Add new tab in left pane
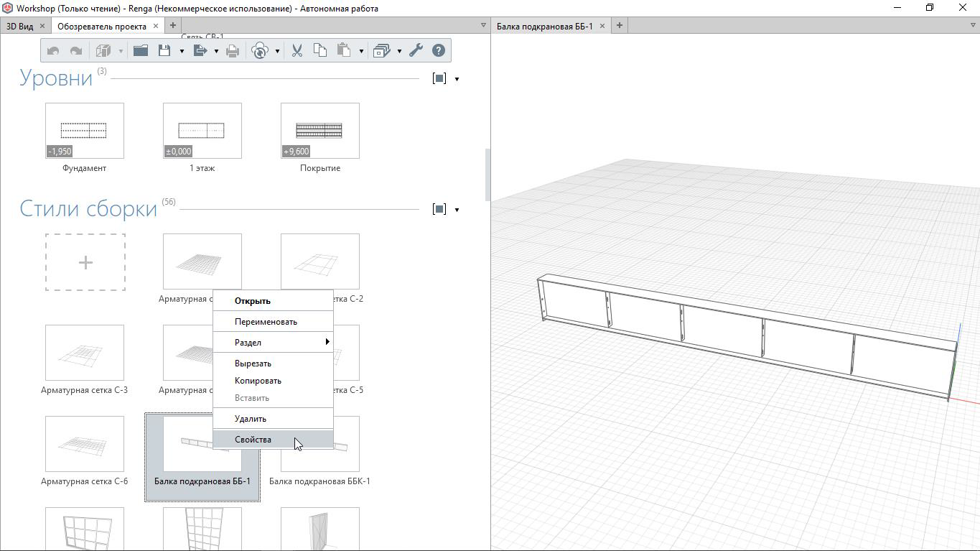The image size is (980, 551). coord(173,25)
